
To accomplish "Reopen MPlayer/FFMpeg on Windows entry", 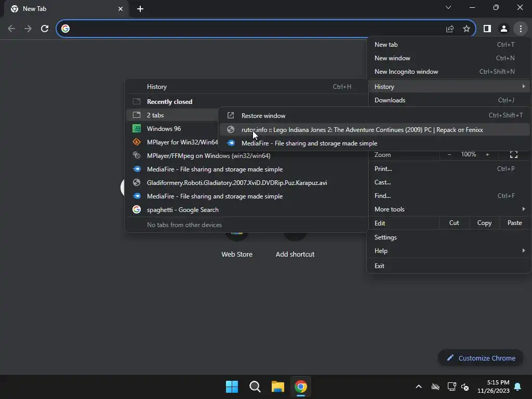I will coord(246,156).
